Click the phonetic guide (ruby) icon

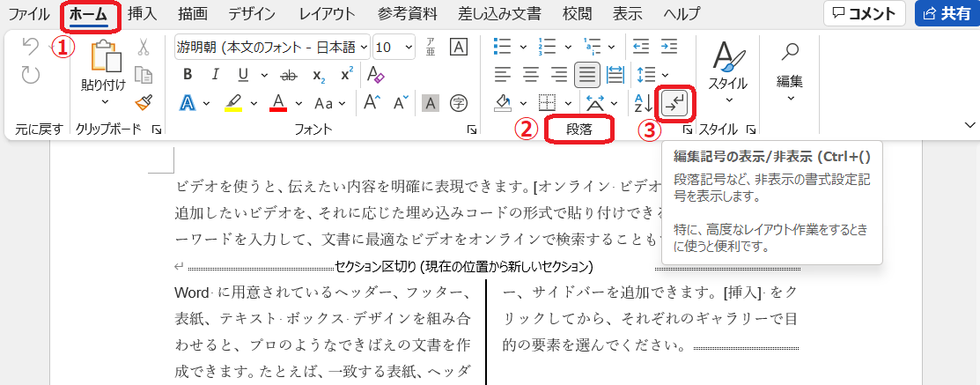(x=431, y=47)
